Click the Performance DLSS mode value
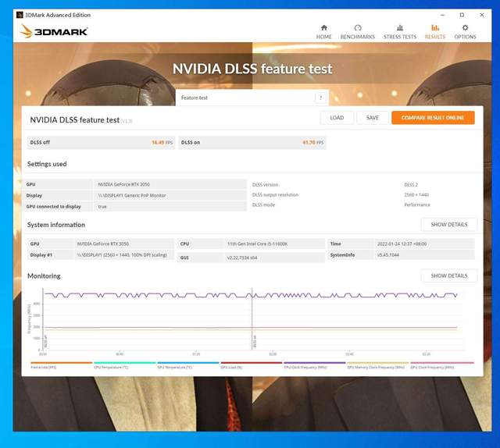 click(417, 204)
